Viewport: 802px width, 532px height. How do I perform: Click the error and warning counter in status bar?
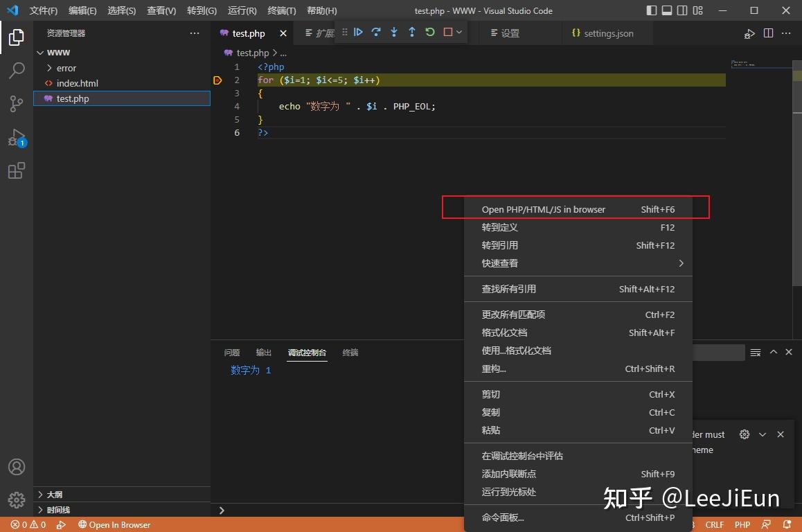[27, 524]
